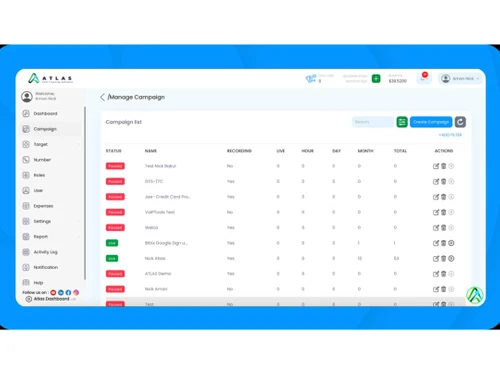Click the edit icon for Test Nick Bakul

436,166
